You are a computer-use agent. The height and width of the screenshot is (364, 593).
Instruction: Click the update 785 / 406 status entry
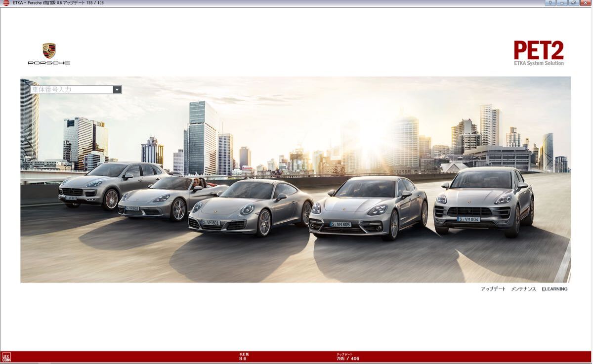[x=348, y=357]
